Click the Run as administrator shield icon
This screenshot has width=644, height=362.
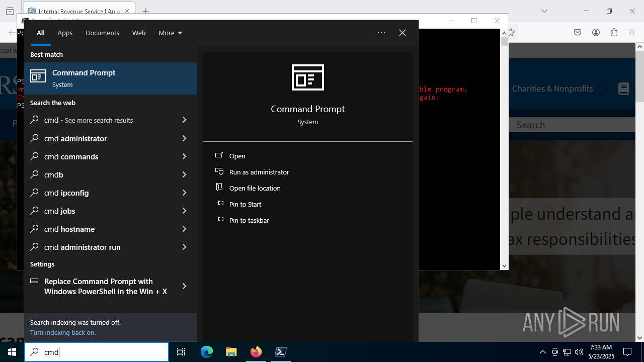[x=219, y=171]
